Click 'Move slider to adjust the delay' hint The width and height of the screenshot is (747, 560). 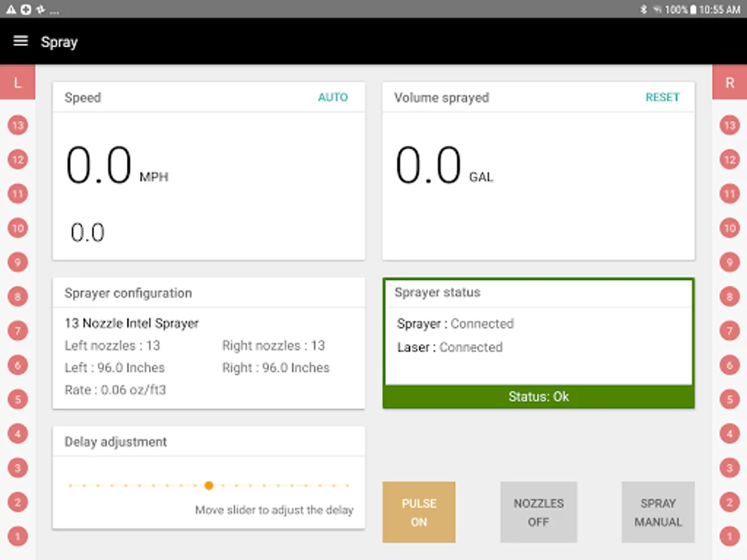point(274,510)
